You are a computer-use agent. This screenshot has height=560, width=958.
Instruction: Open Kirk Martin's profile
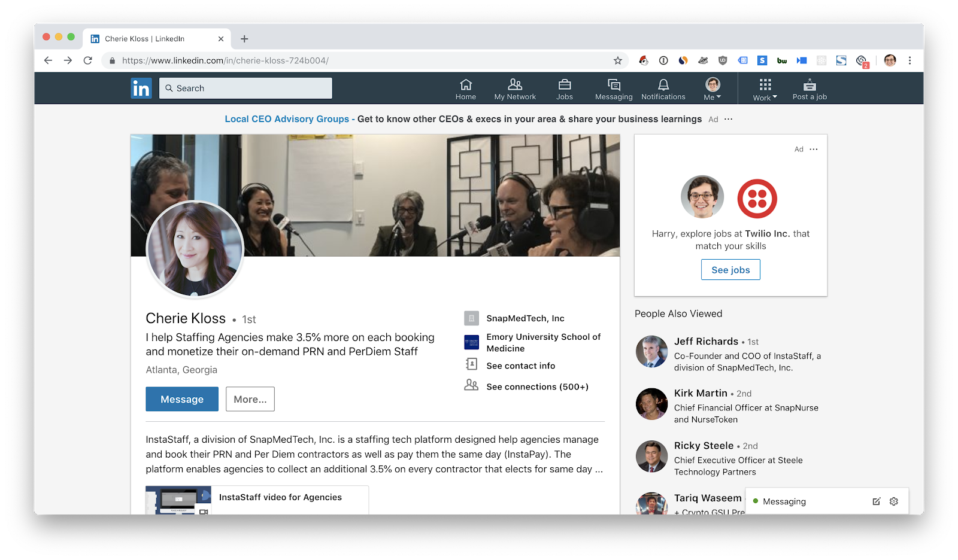[701, 393]
